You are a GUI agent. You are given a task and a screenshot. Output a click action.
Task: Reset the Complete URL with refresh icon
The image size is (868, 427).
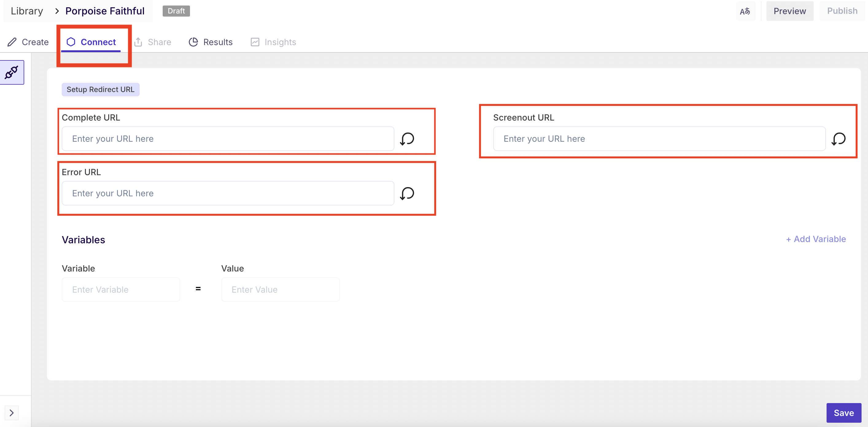pyautogui.click(x=407, y=139)
